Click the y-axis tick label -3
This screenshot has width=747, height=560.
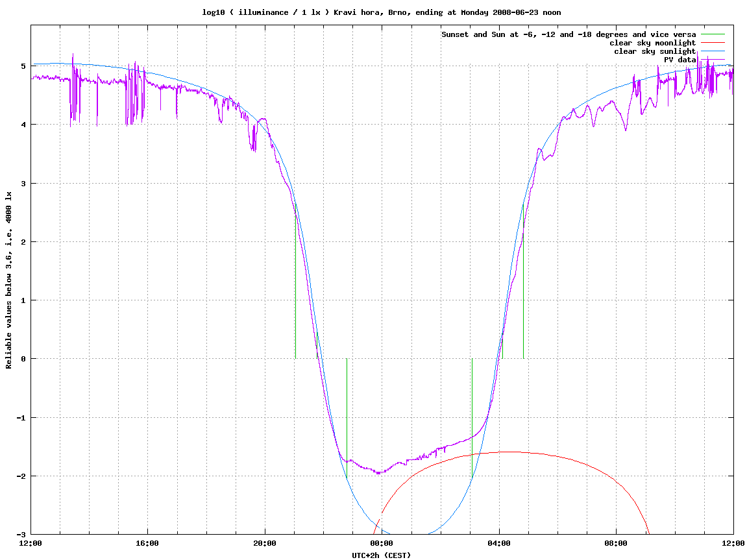click(21, 535)
